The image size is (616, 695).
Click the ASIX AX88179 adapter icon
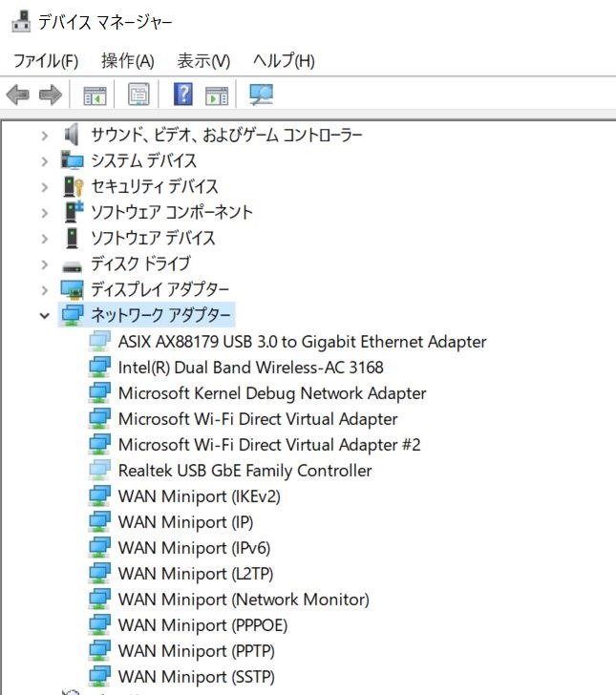(99, 342)
